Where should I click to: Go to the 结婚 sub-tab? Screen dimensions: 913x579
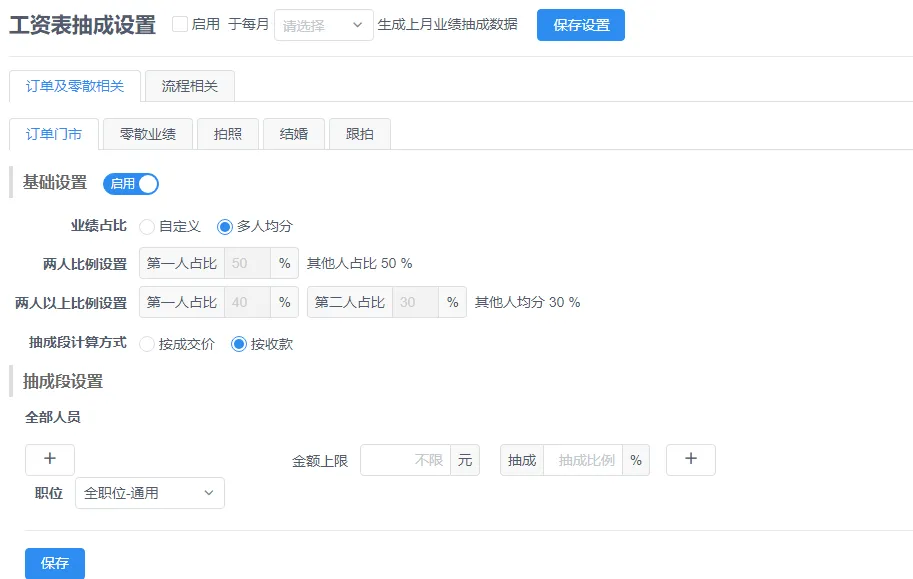coord(294,134)
